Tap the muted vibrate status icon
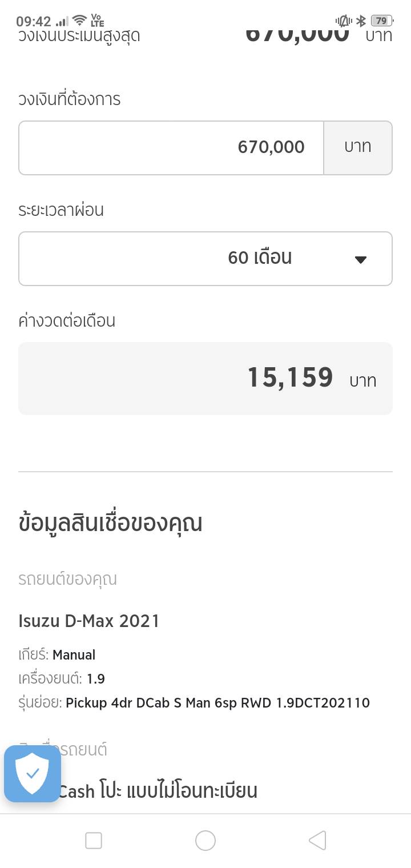This screenshot has height=868, width=411. (x=344, y=21)
